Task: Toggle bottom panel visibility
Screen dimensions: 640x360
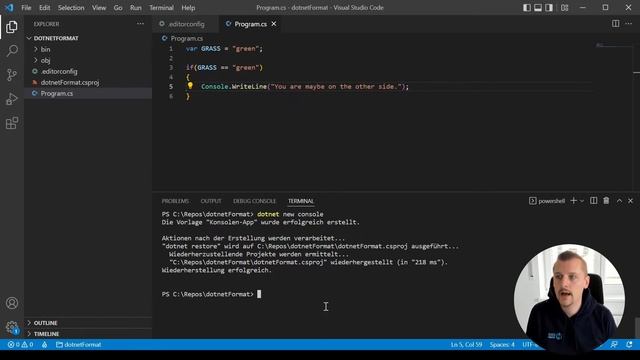Action: click(538, 7)
